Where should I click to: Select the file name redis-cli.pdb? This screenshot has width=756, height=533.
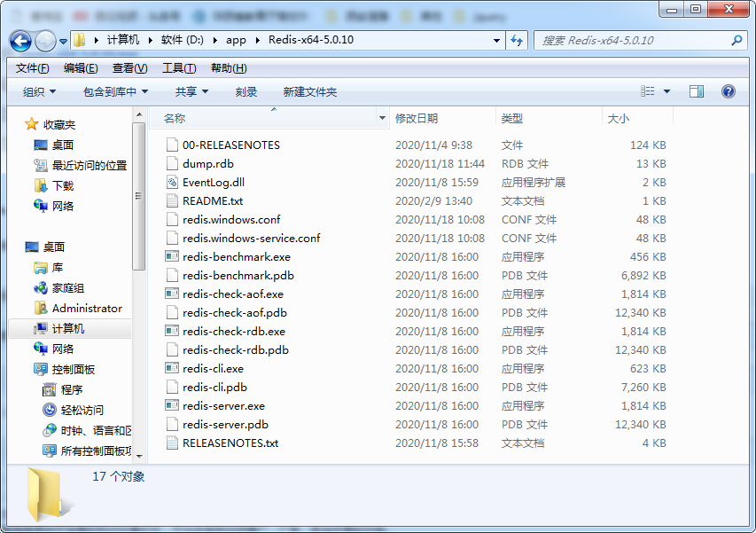[x=214, y=387]
